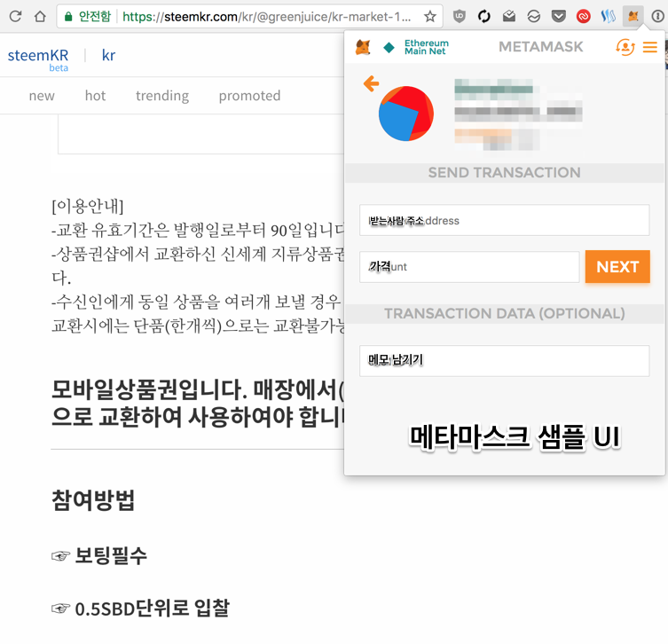This screenshot has width=668, height=644.
Task: Open the blue Steem extension icon
Action: coord(608,16)
